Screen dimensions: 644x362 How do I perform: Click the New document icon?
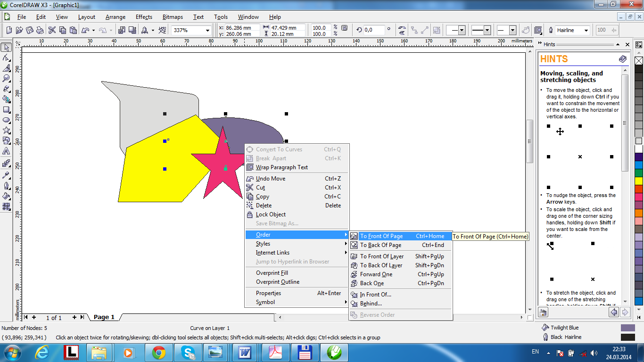9,30
